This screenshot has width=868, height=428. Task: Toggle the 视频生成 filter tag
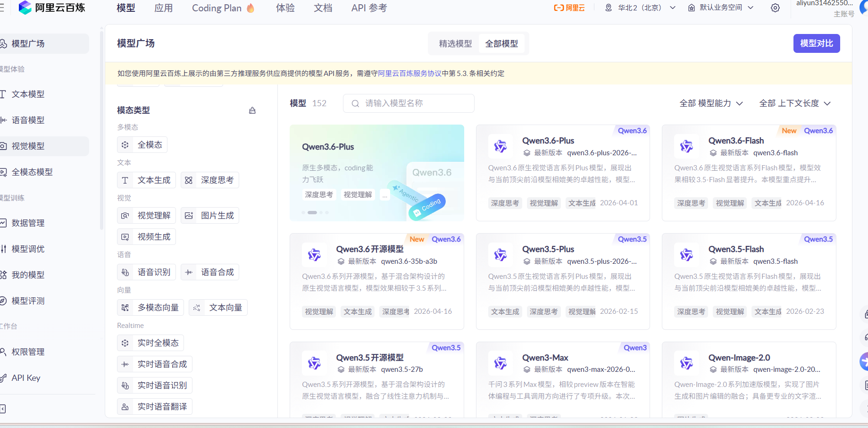click(x=146, y=237)
